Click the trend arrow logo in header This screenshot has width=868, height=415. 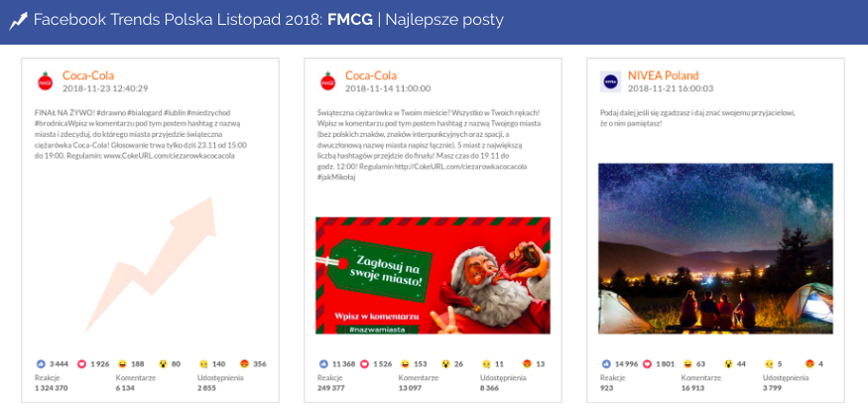[18, 20]
